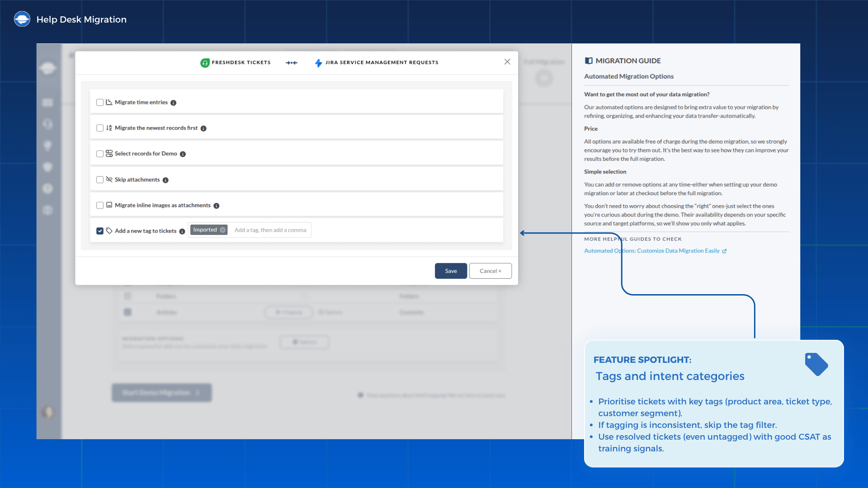Click the Jira Service Management lightning icon
Screen dimensions: 868x488
point(318,63)
